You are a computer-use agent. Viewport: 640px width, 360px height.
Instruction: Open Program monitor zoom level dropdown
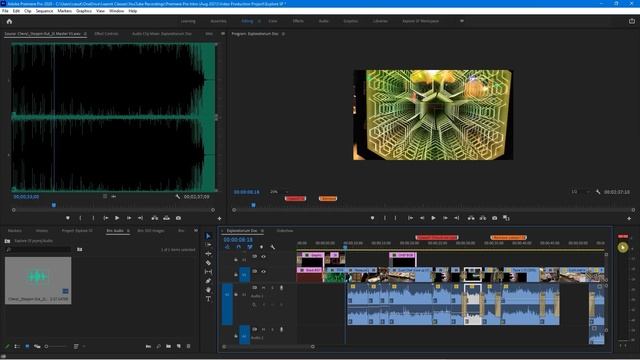point(278,192)
